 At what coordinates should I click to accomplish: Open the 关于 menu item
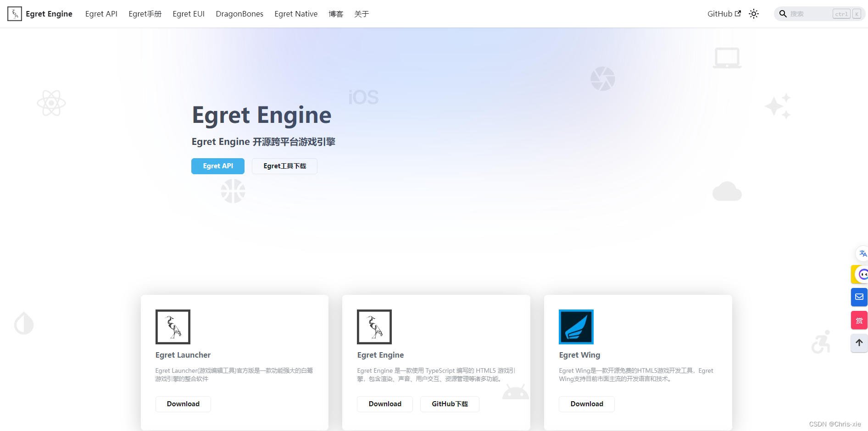(x=362, y=14)
